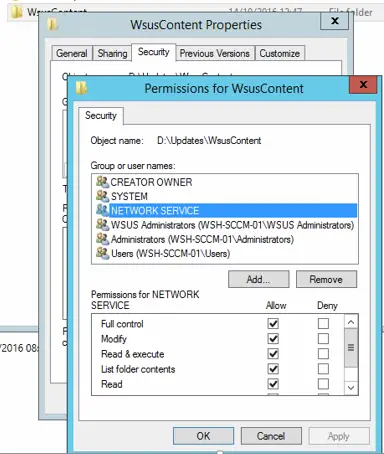This screenshot has height=454, width=384.
Task: Select WSUS Administrators entry
Action: [232, 225]
